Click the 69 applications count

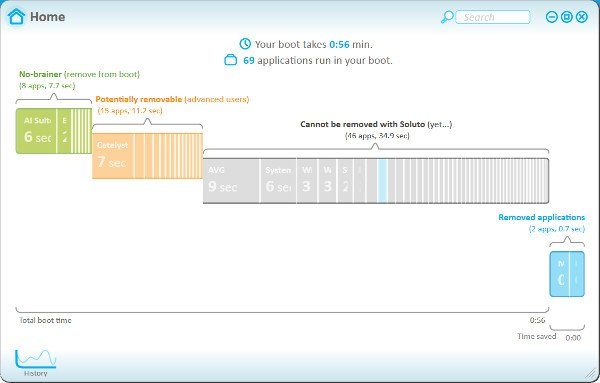point(249,60)
